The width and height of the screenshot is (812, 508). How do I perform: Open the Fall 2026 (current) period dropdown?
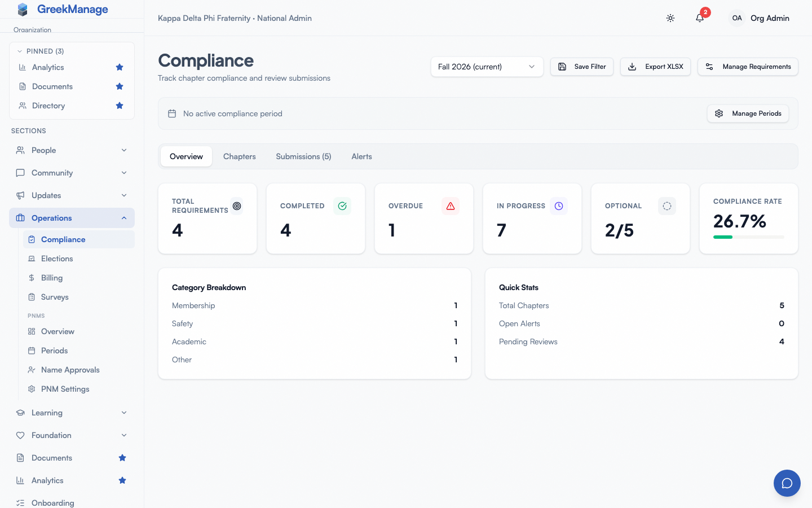pos(487,67)
